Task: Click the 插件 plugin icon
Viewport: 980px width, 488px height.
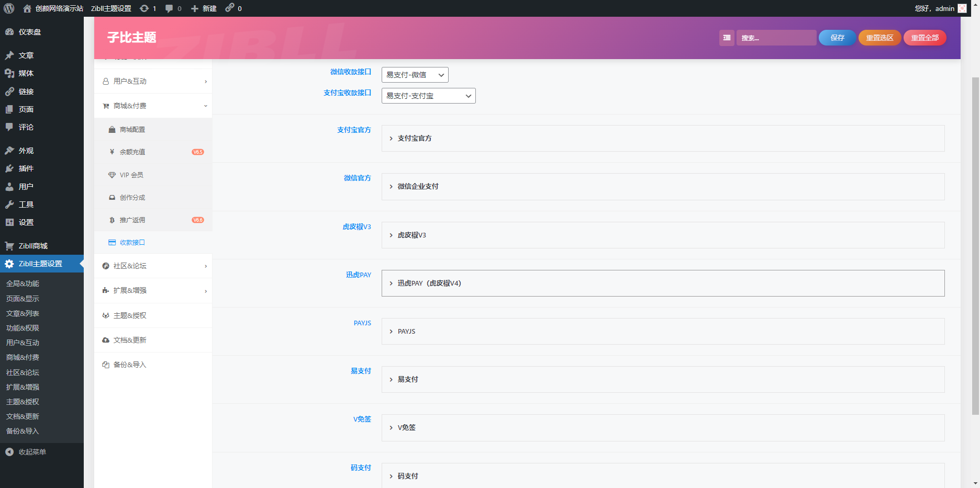Action: (x=9, y=168)
